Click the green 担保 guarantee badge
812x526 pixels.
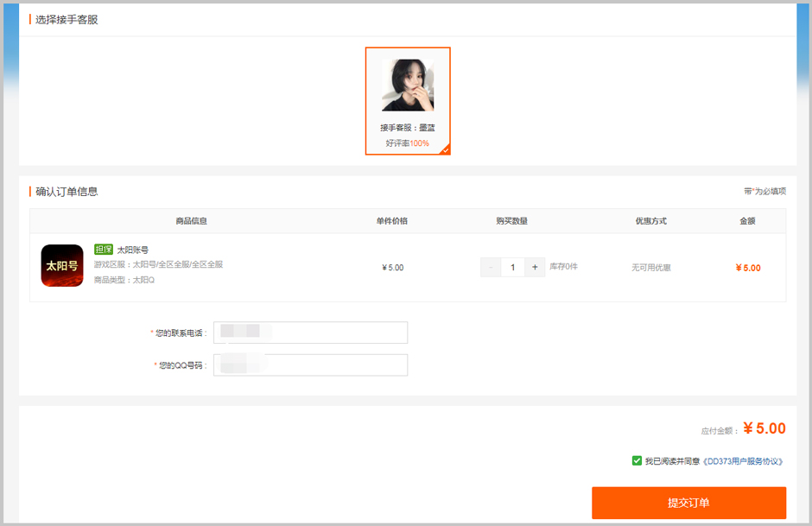(104, 250)
